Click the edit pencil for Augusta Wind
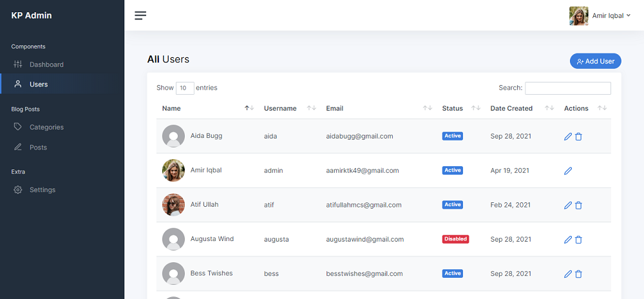Image resolution: width=644 pixels, height=299 pixels. (568, 240)
